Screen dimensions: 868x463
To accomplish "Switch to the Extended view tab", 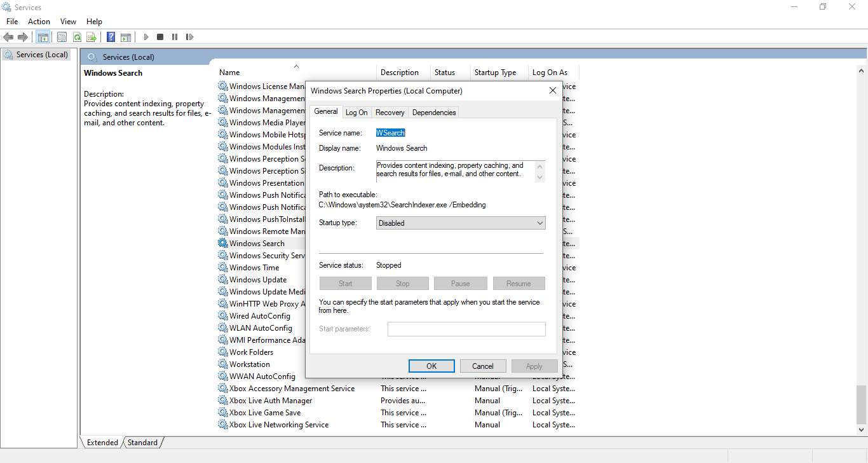I will coord(102,443).
